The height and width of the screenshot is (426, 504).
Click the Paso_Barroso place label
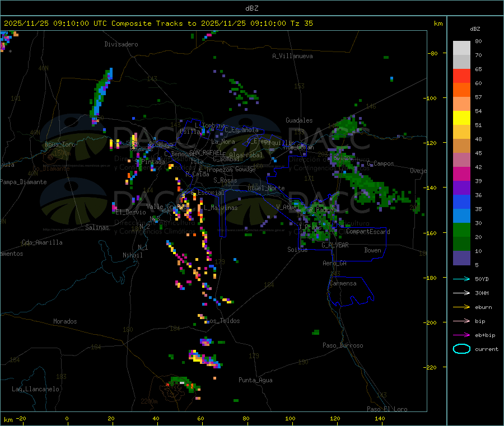[x=343, y=345]
